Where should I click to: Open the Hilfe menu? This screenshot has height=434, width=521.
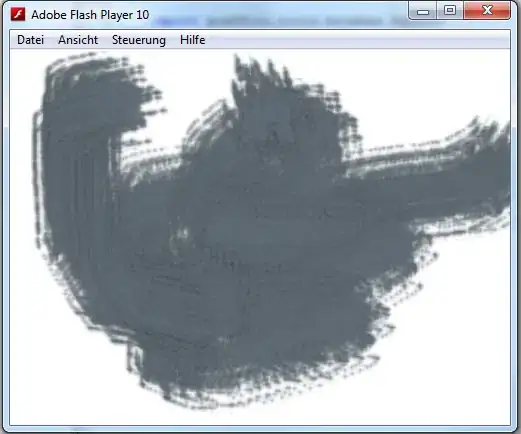pyautogui.click(x=193, y=40)
